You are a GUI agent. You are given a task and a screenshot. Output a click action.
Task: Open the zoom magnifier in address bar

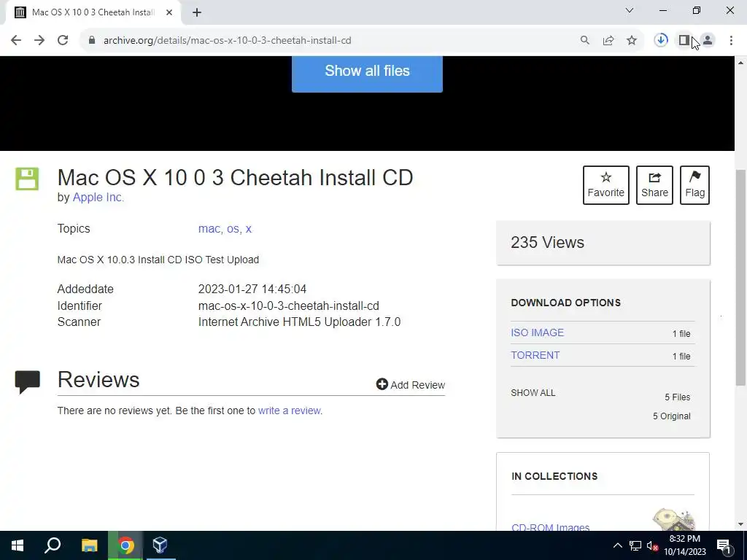coord(584,41)
